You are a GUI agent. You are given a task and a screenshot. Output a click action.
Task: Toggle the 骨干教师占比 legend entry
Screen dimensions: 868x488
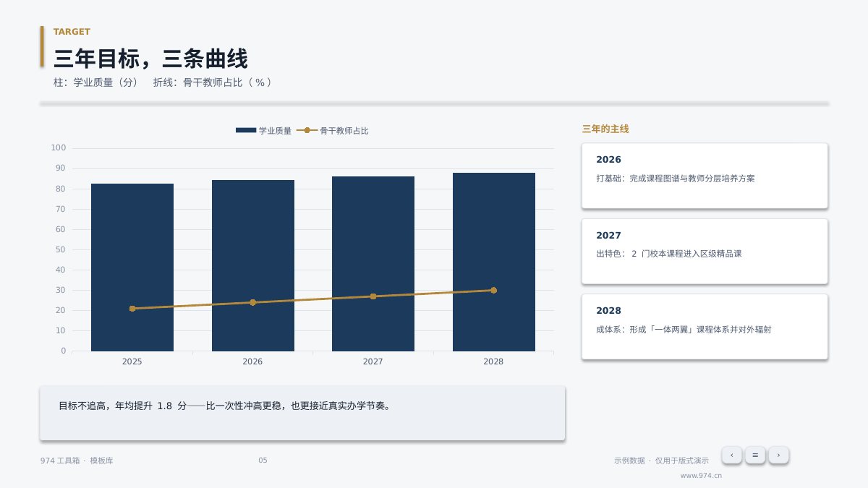tap(333, 131)
